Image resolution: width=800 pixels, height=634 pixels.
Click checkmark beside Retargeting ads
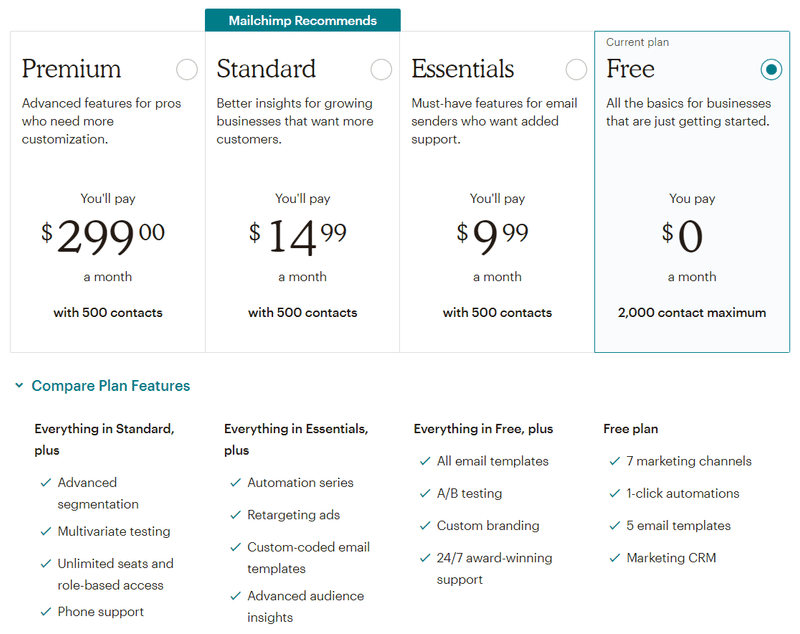(x=236, y=515)
